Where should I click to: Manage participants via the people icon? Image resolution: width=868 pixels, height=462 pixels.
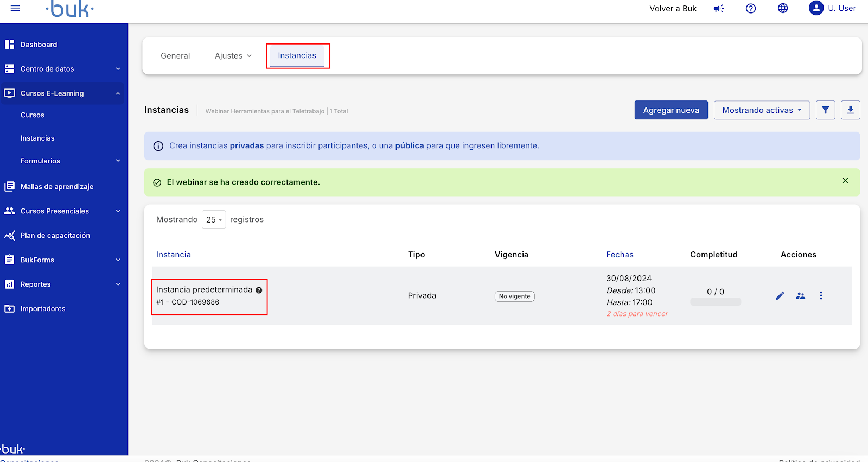tap(800, 296)
